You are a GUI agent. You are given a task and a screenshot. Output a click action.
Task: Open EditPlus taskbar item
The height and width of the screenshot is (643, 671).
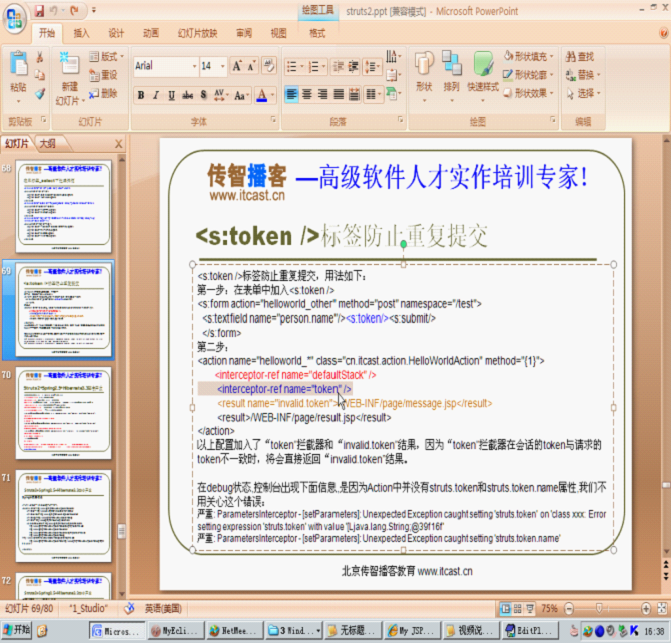click(529, 631)
